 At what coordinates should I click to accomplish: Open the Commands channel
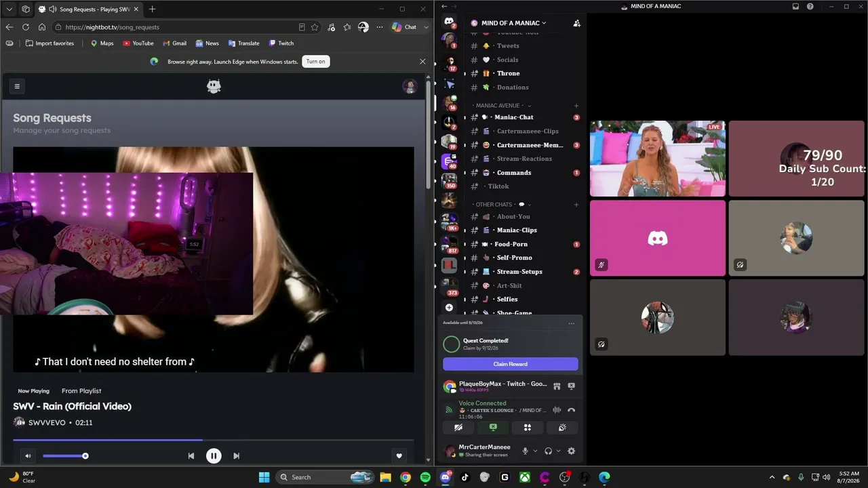coord(524,173)
